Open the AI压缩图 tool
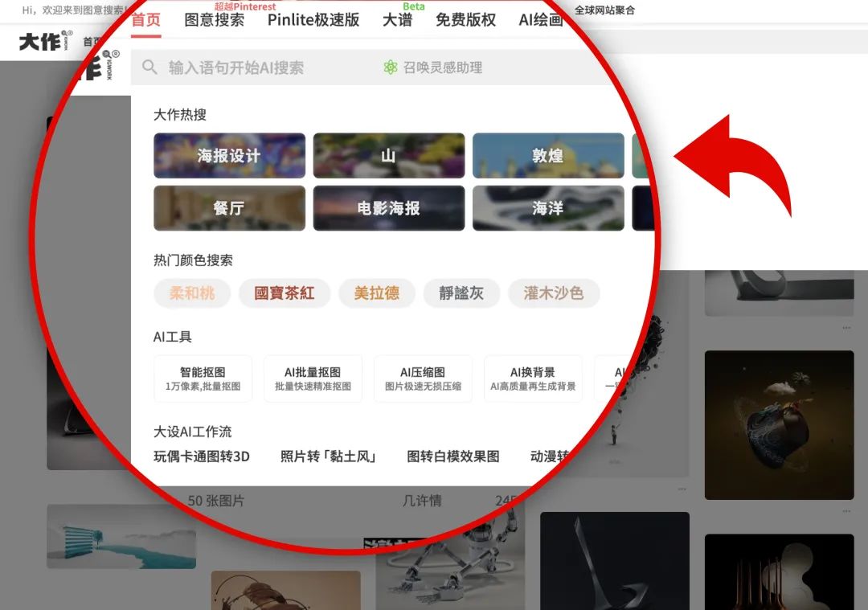 (423, 379)
